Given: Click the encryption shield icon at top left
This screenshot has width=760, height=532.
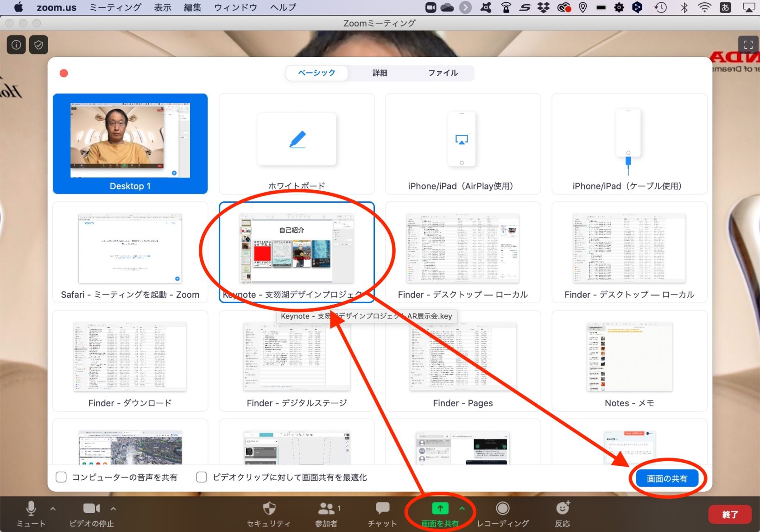Looking at the screenshot, I should (x=39, y=45).
